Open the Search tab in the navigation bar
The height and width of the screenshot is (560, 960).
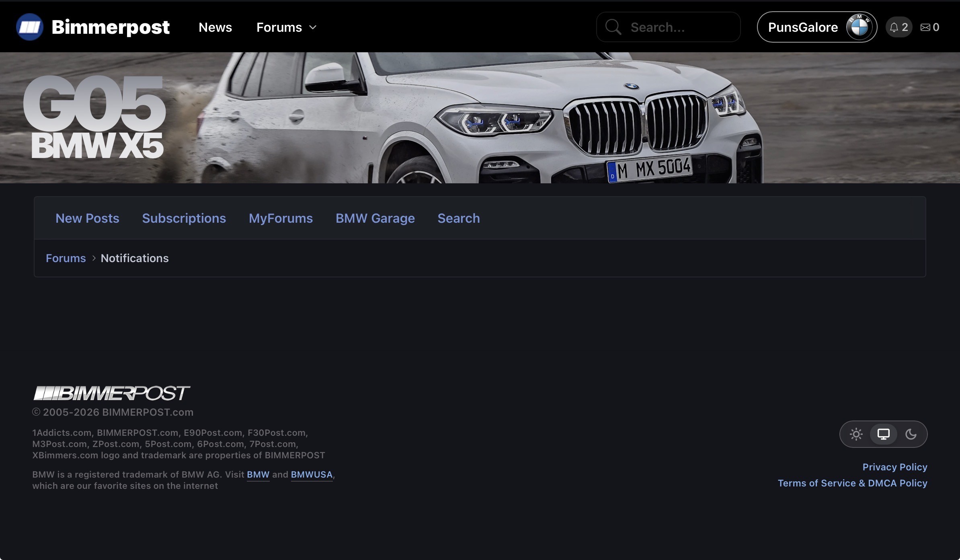click(459, 218)
